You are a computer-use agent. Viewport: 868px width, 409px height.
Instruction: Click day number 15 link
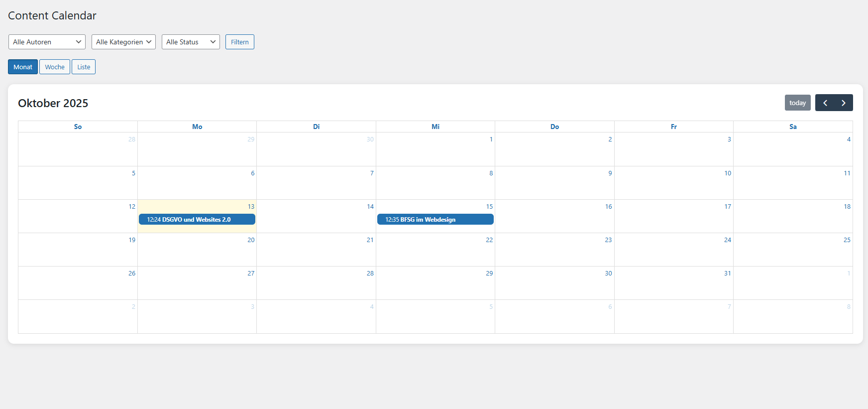coord(489,207)
